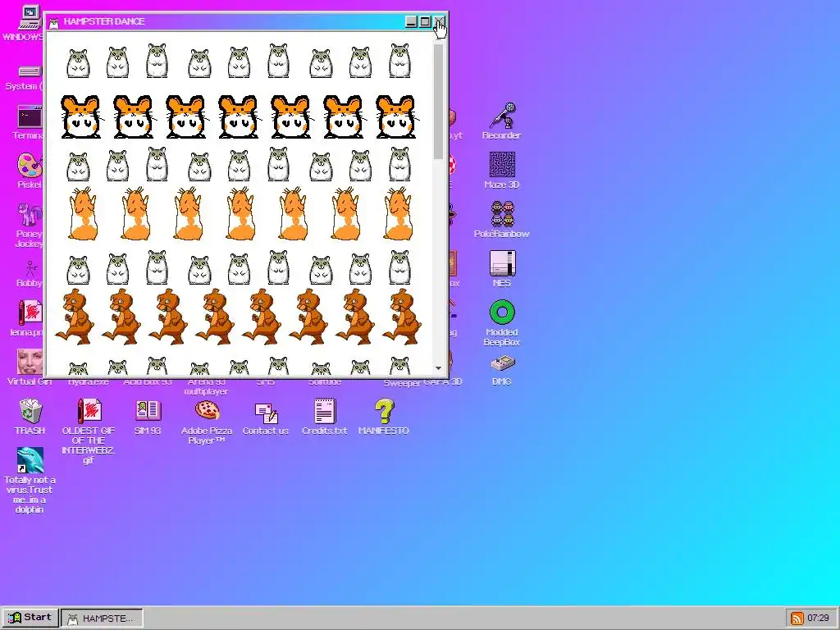The width and height of the screenshot is (840, 630).
Task: Click the scroll down arrow in Hampster Dance
Action: [439, 368]
